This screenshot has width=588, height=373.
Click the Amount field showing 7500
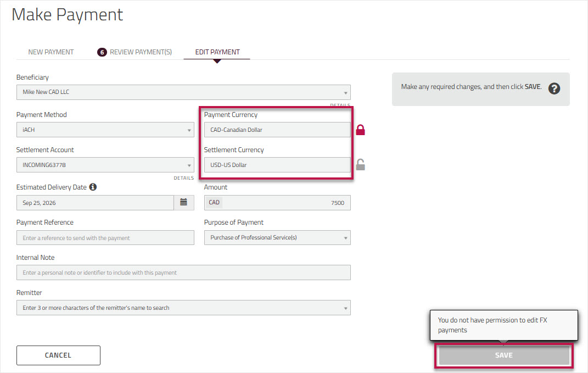pyautogui.click(x=277, y=203)
